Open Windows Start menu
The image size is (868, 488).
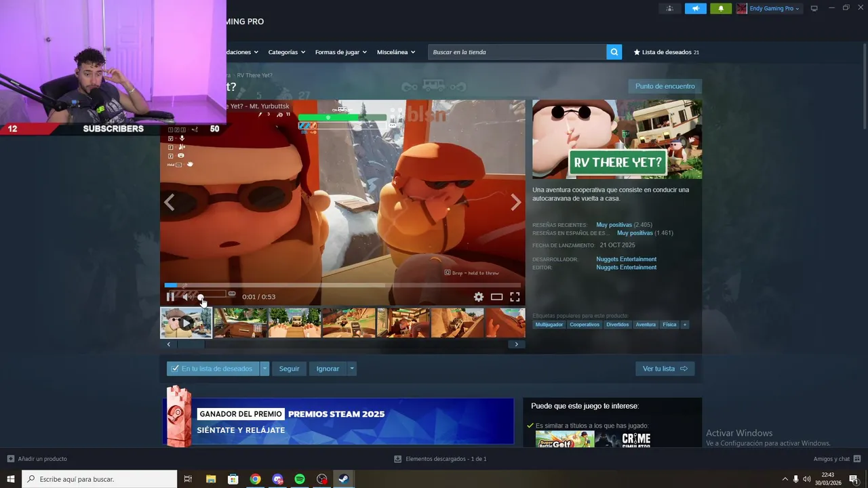[x=11, y=479]
